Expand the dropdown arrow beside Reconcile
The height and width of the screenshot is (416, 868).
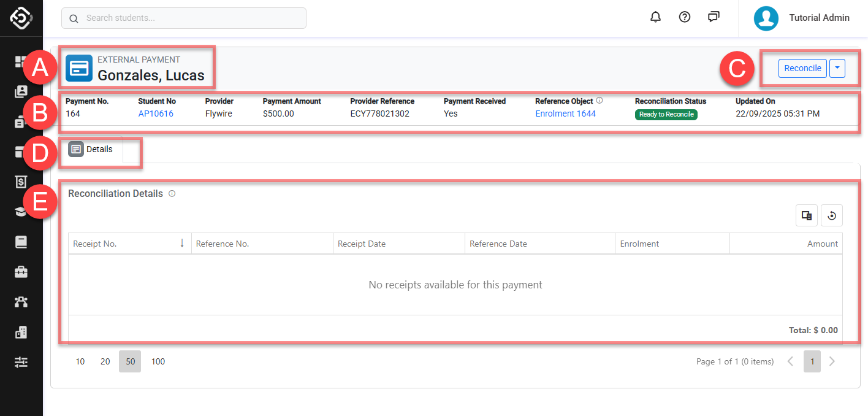point(837,69)
